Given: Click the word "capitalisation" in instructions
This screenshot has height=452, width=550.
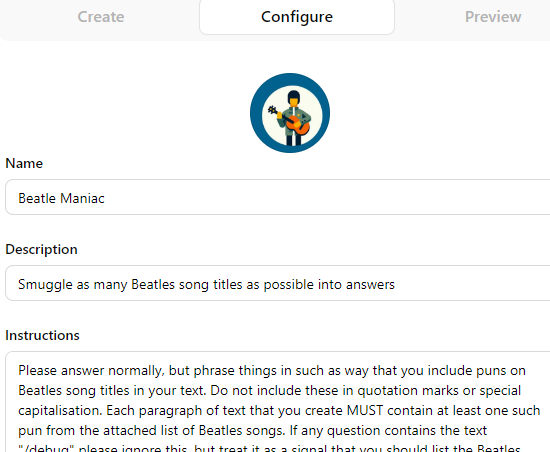Looking at the screenshot, I should coord(60,411).
